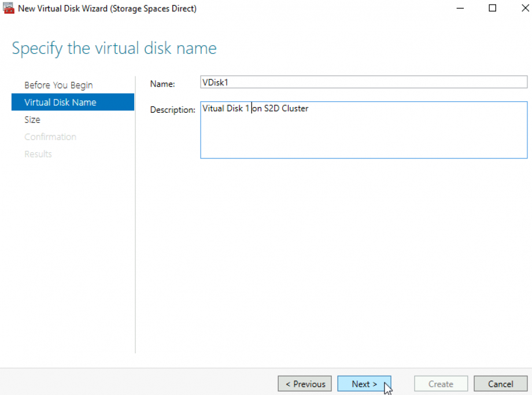532x395 pixels.
Task: Click the wizard title bar text
Action: pyautogui.click(x=106, y=8)
